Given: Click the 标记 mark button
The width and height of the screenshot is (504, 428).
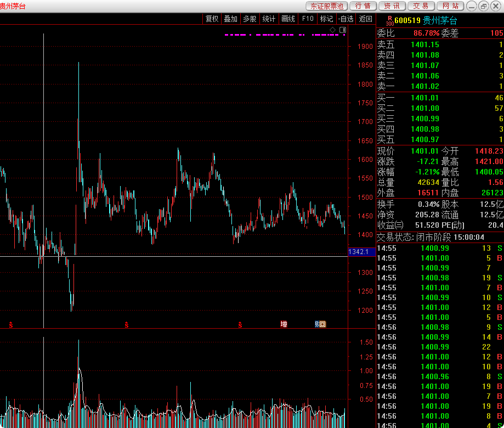Looking at the screenshot, I should coord(326,19).
